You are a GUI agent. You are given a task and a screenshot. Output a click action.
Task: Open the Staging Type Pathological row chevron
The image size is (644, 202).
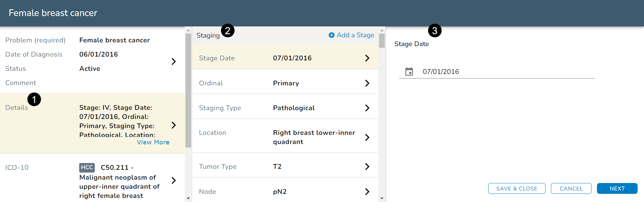pyautogui.click(x=367, y=108)
